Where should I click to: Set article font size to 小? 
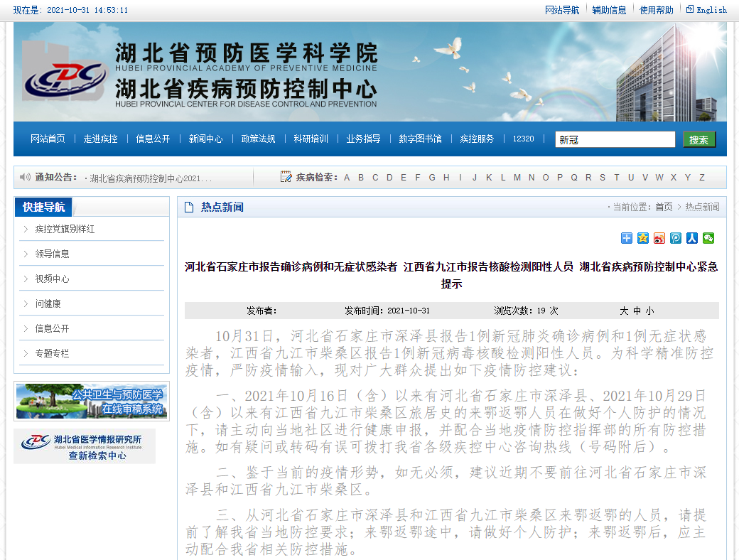point(649,311)
